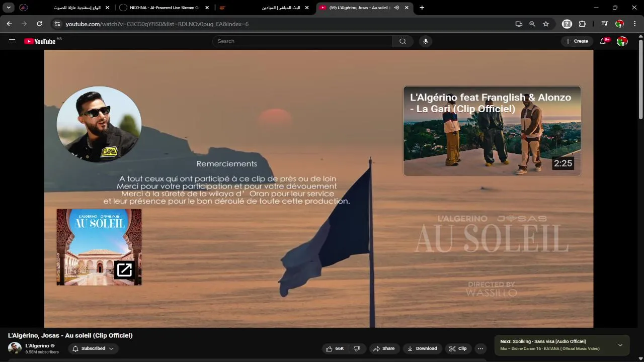Restore down the Chrome window
The width and height of the screenshot is (644, 362).
click(x=615, y=8)
